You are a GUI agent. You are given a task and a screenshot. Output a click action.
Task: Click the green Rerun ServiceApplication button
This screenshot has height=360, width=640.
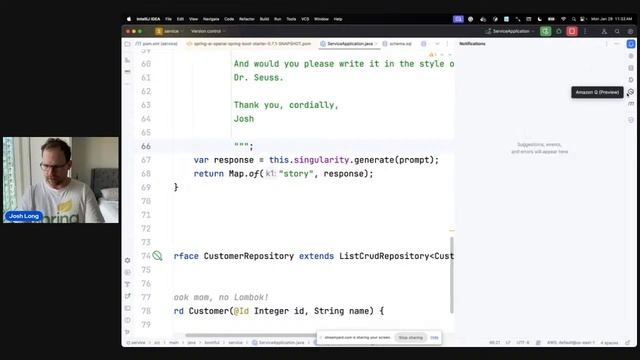coord(545,31)
